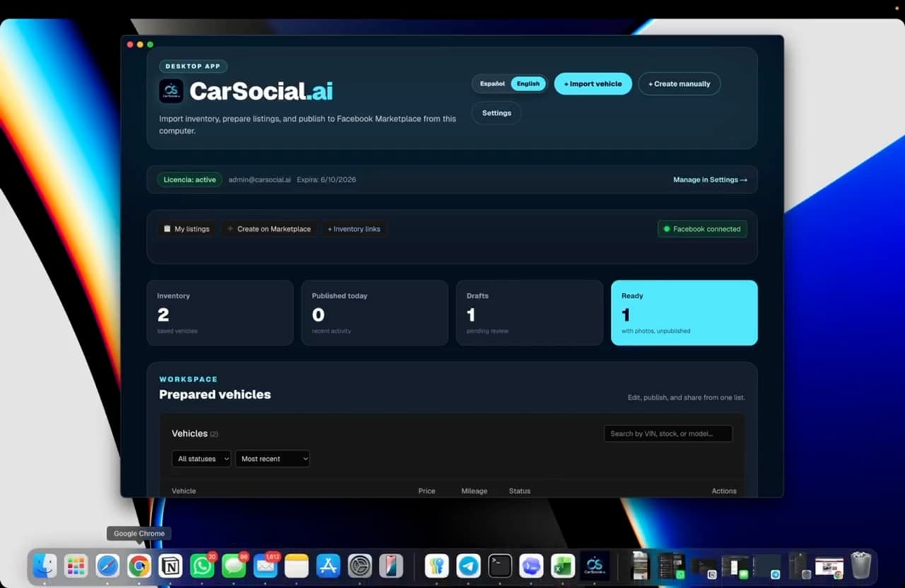
Task: Select the Drafts stat card
Action: (530, 313)
